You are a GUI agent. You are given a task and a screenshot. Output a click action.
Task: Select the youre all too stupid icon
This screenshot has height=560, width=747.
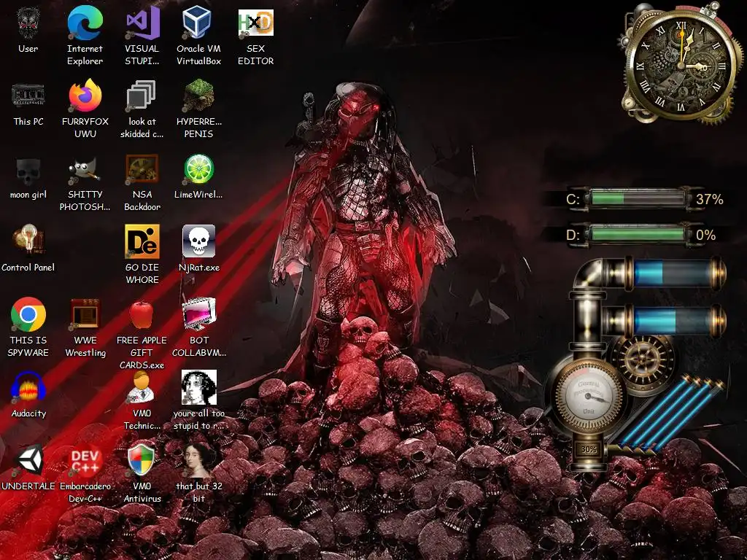pyautogui.click(x=198, y=401)
